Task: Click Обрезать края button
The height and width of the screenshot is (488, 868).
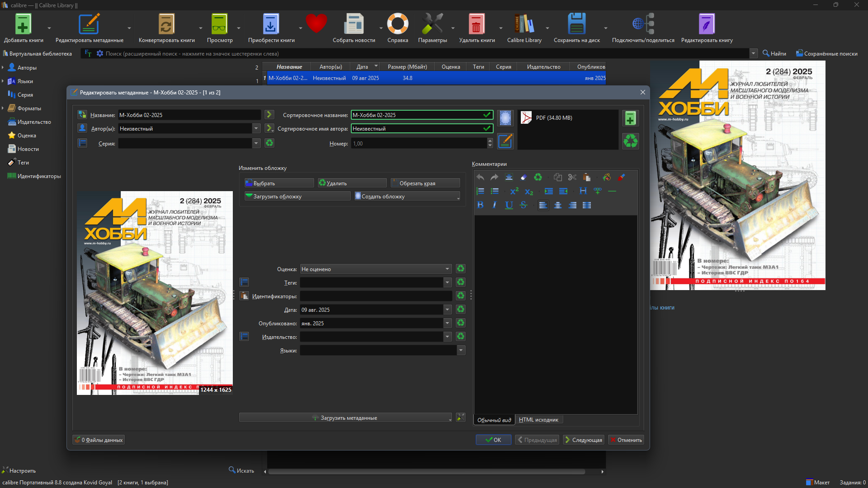Action: 425,183
